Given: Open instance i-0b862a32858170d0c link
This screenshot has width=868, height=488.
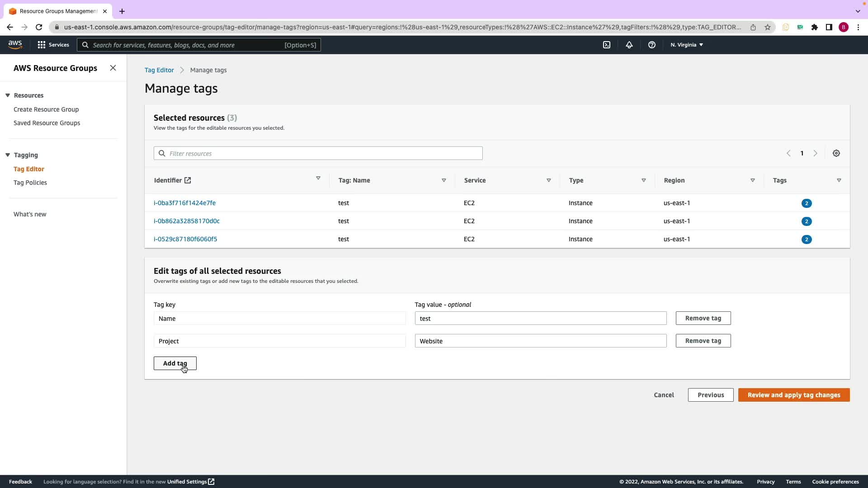Looking at the screenshot, I should [x=186, y=221].
